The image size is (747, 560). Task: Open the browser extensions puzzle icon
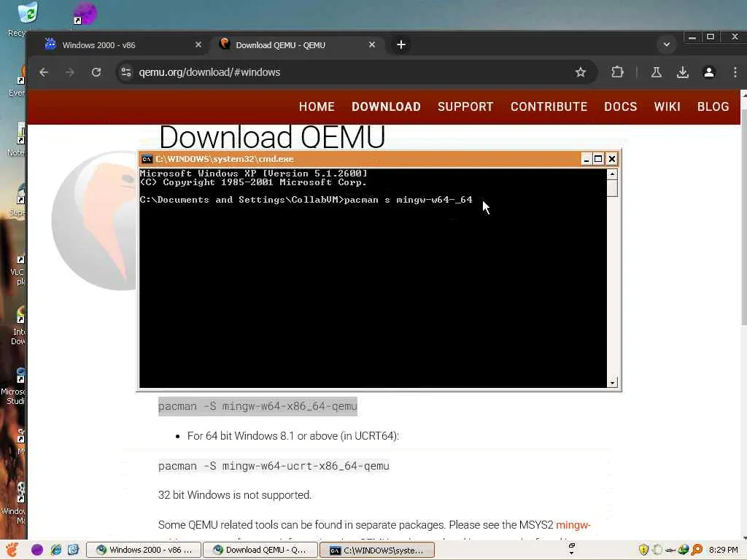pos(617,72)
